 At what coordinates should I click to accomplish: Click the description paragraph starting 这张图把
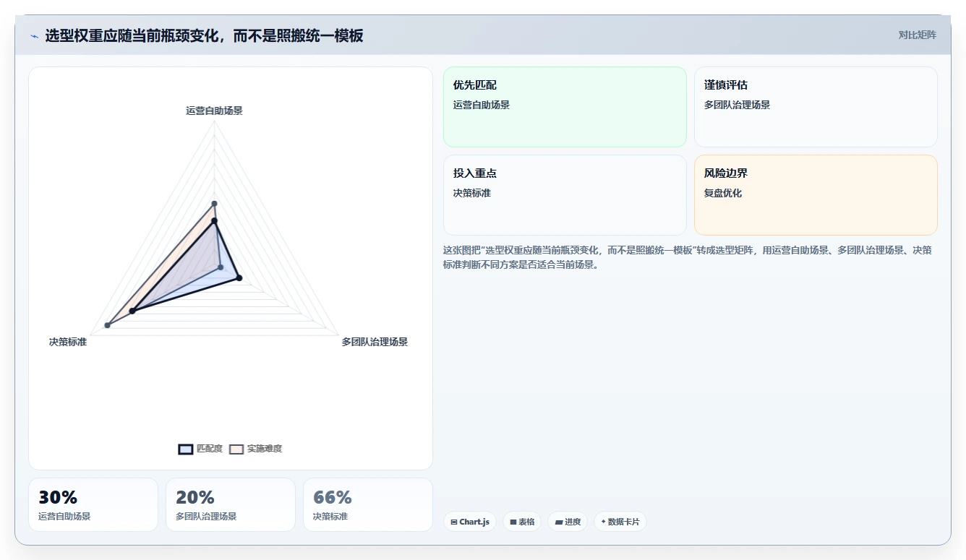tap(687, 257)
